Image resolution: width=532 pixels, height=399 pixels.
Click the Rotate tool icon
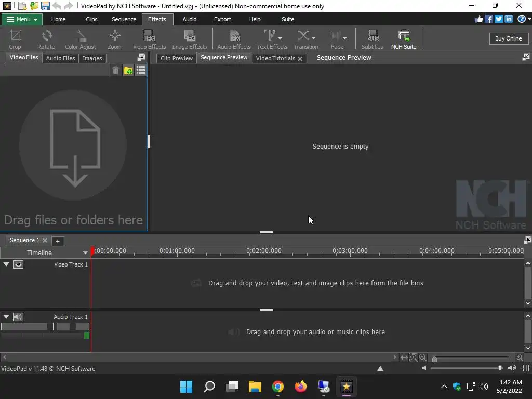point(46,35)
